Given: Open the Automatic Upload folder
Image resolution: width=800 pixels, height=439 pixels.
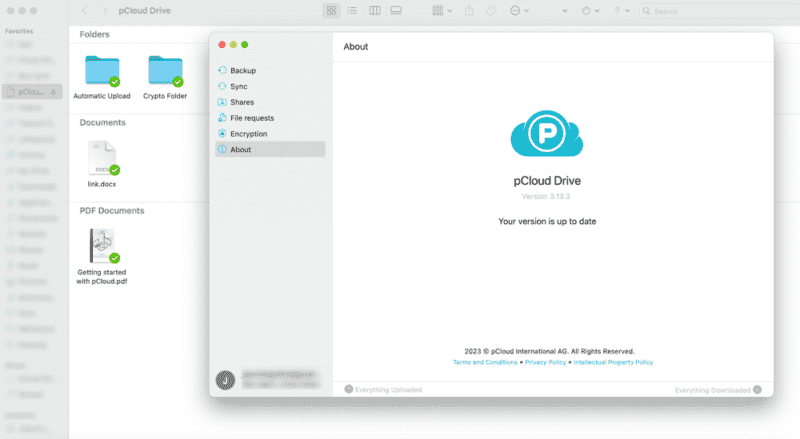Looking at the screenshot, I should coord(102,73).
